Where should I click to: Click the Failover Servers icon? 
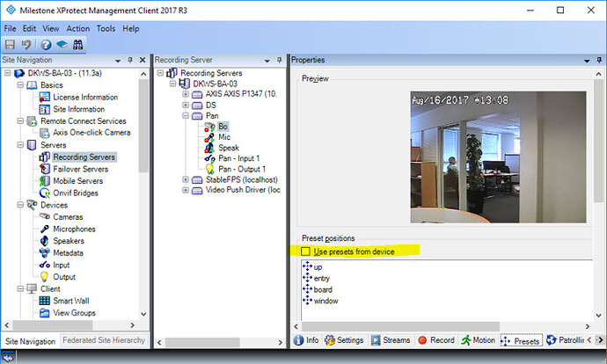click(x=45, y=169)
